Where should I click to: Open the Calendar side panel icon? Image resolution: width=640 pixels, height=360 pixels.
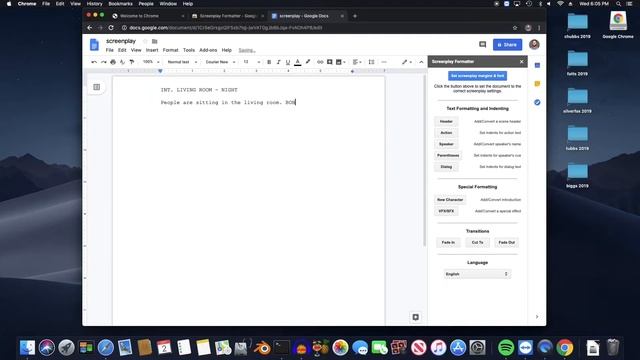(537, 65)
